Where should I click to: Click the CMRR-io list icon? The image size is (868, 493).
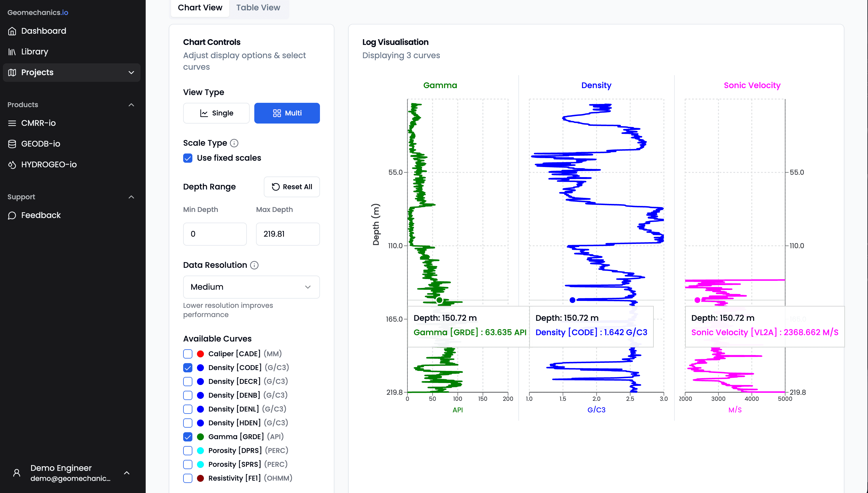click(12, 123)
